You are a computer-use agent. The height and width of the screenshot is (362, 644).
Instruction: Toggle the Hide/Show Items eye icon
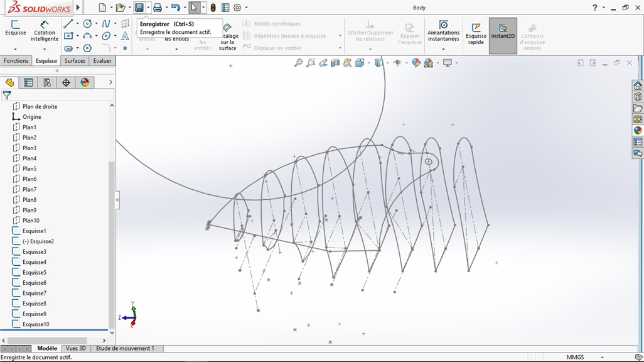[x=397, y=63]
